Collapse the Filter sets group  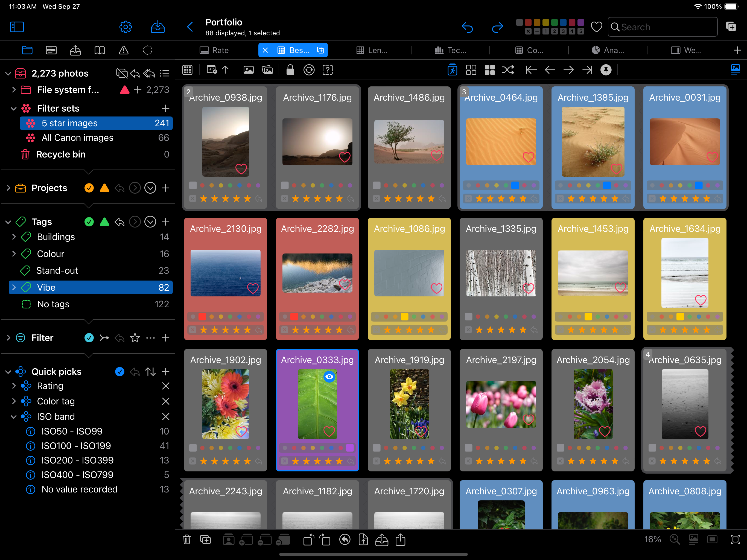click(14, 109)
